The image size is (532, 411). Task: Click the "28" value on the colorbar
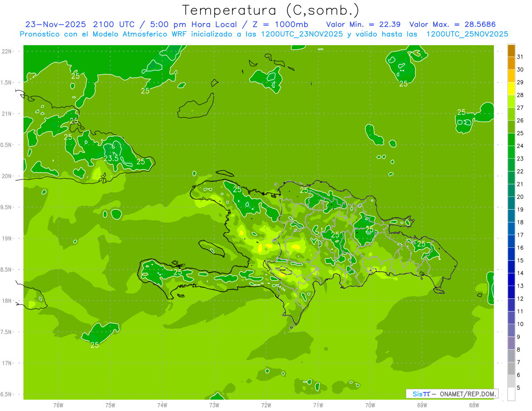pyautogui.click(x=520, y=95)
